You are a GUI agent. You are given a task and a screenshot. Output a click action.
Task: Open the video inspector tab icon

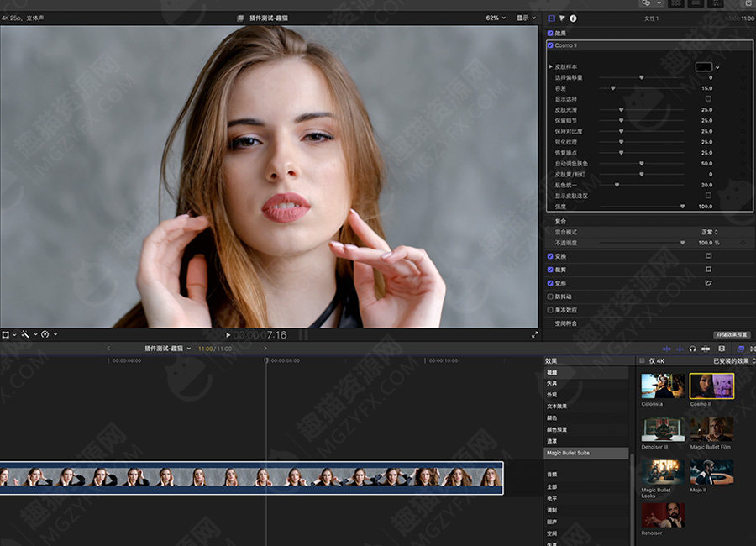click(x=552, y=18)
